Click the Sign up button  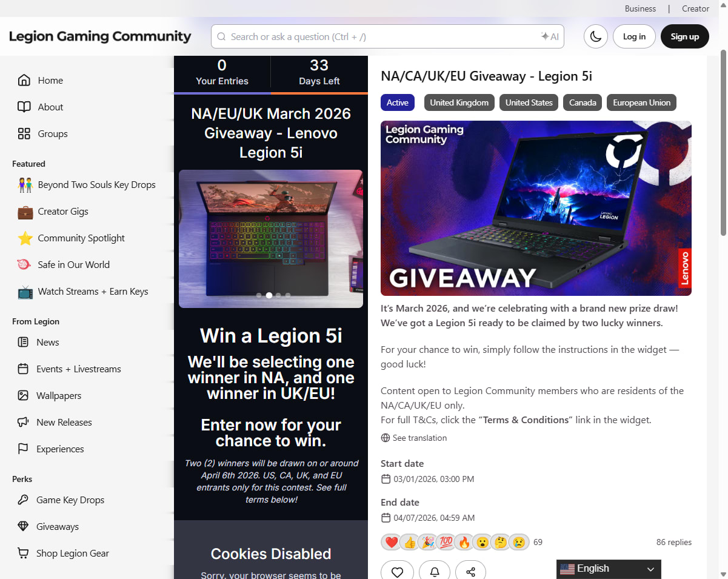click(x=684, y=36)
